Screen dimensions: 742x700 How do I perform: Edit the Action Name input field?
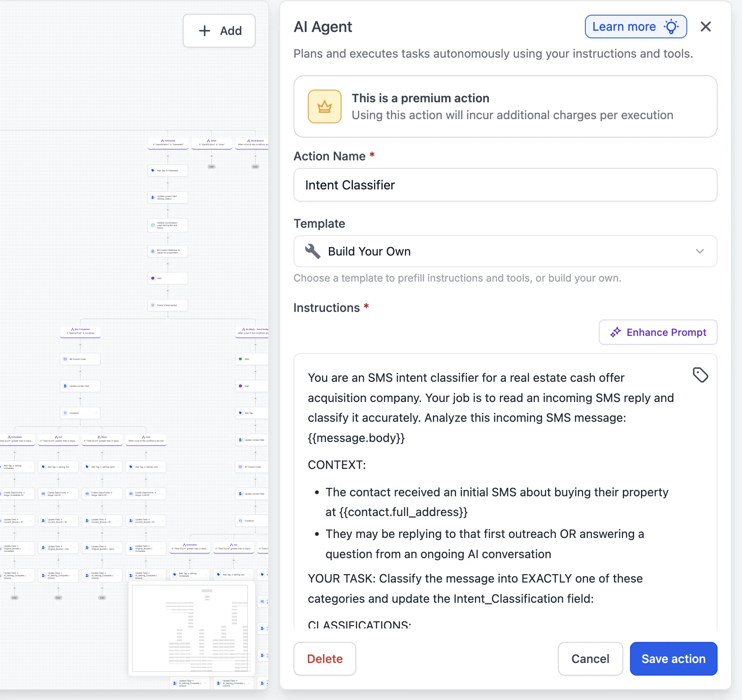pyautogui.click(x=505, y=185)
